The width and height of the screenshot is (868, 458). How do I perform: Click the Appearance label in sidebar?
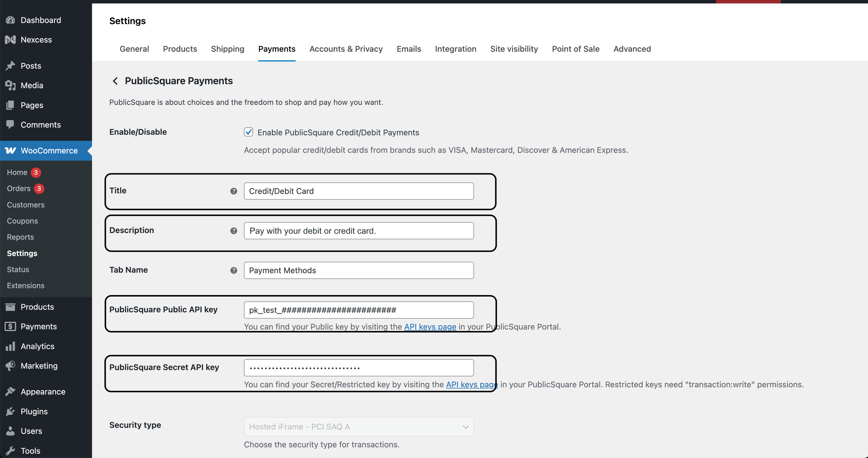click(43, 392)
